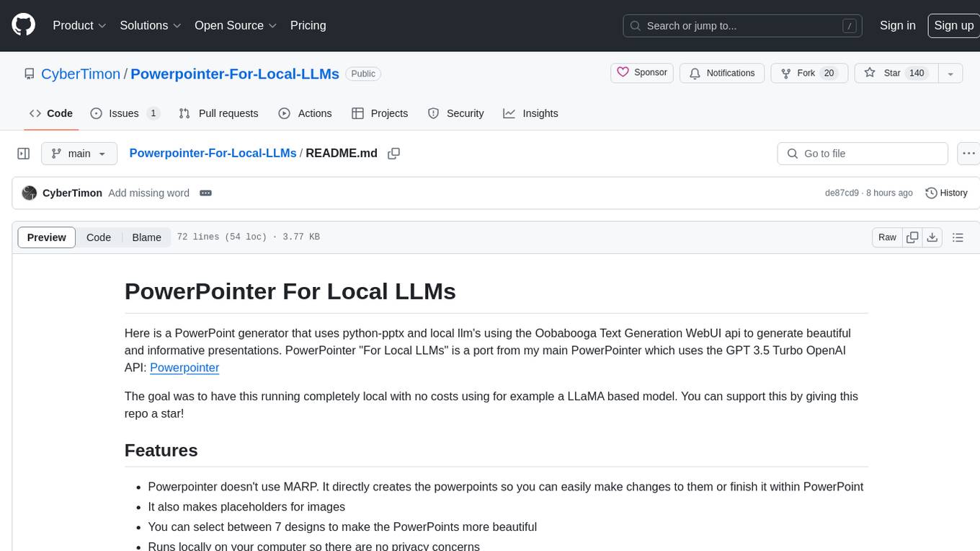
Task: Click the star count 140
Action: pos(917,73)
